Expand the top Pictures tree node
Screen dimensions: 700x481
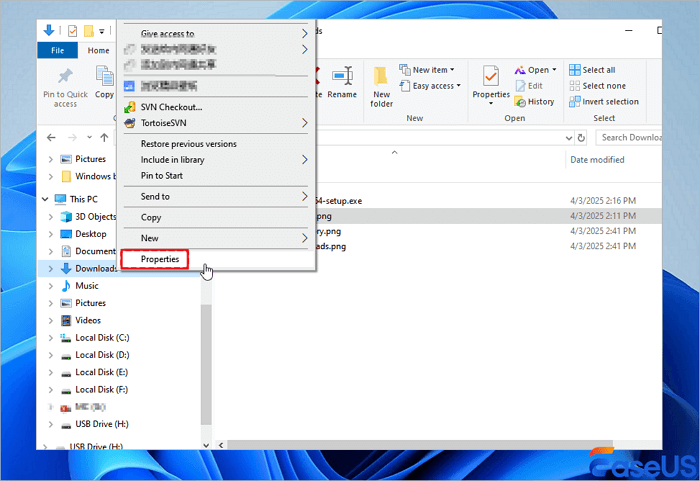(50, 159)
